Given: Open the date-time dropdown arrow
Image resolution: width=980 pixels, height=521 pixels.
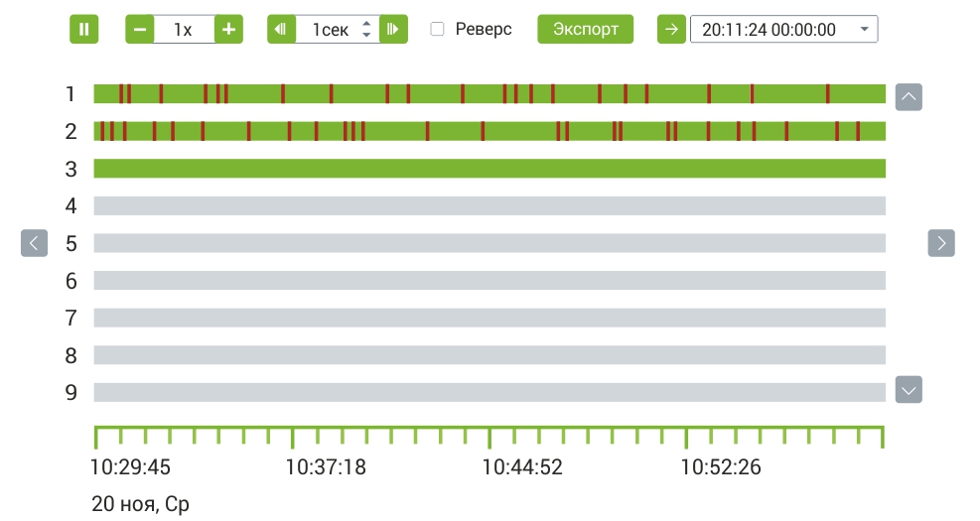Looking at the screenshot, I should [864, 30].
